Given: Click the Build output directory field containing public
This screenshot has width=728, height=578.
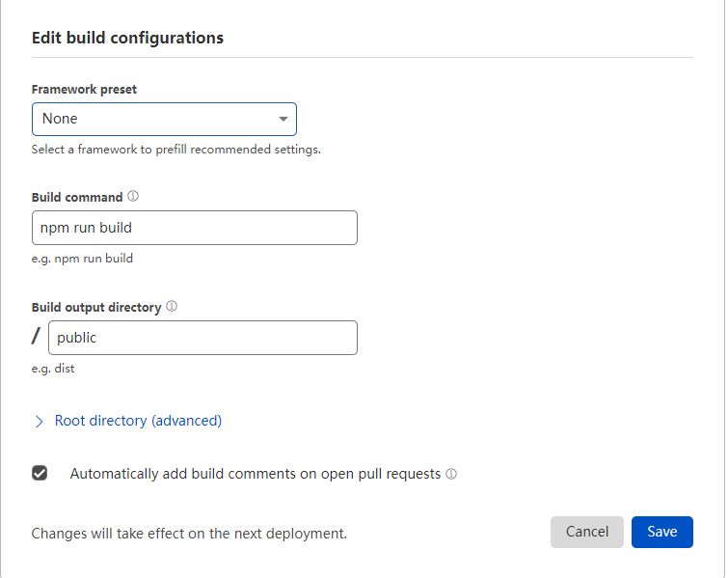Looking at the screenshot, I should click(x=202, y=338).
